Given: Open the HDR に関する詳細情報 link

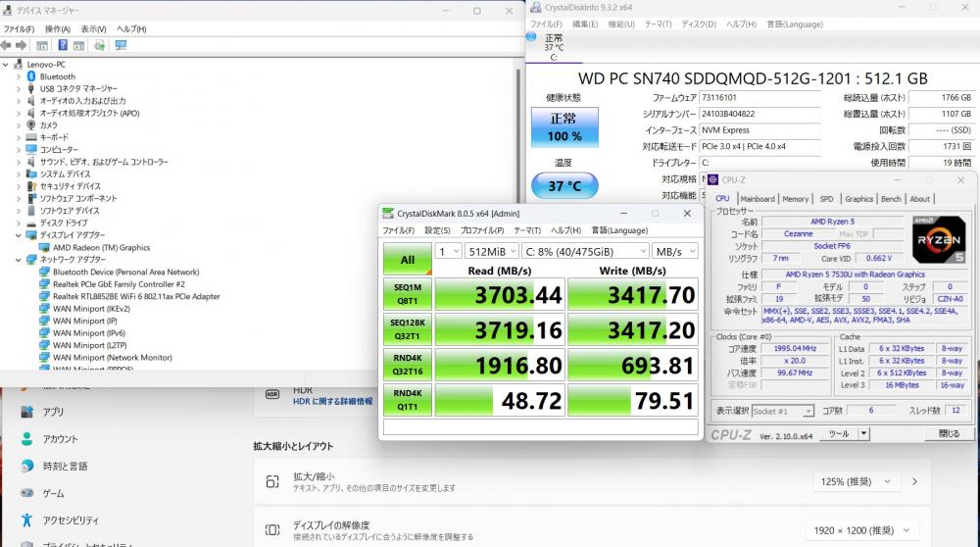Looking at the screenshot, I should (332, 401).
